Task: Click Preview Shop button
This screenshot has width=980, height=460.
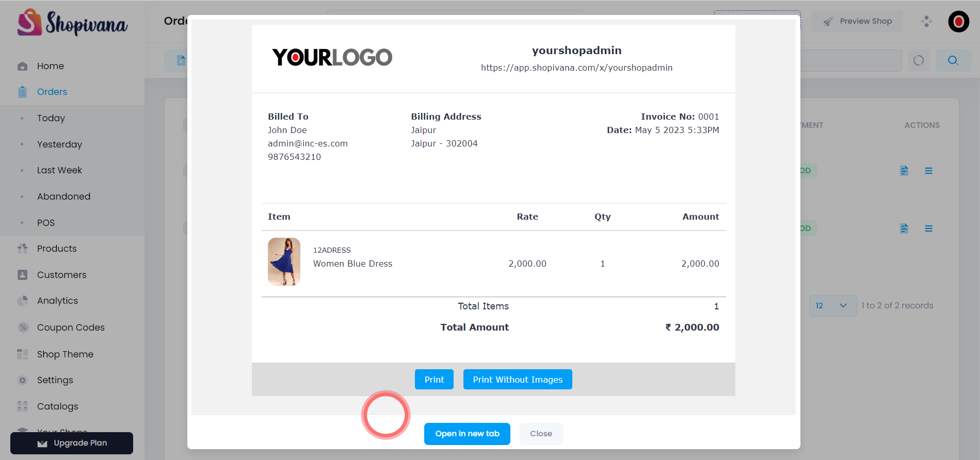Action: click(858, 21)
